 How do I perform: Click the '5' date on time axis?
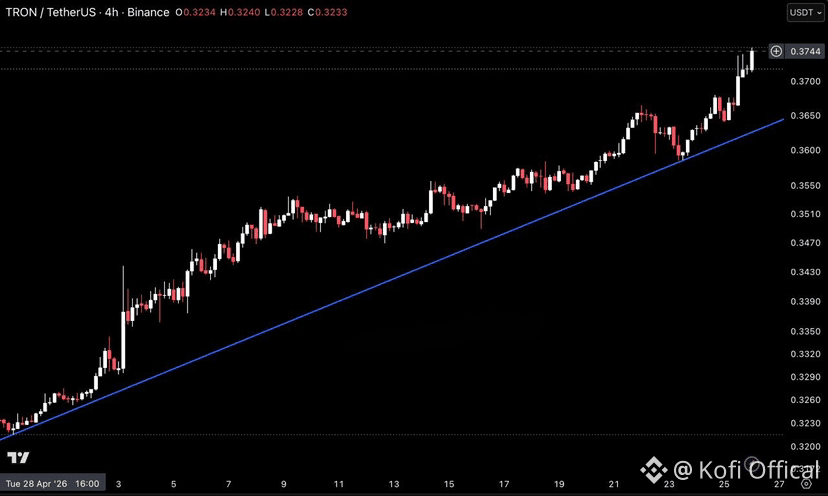pyautogui.click(x=173, y=484)
